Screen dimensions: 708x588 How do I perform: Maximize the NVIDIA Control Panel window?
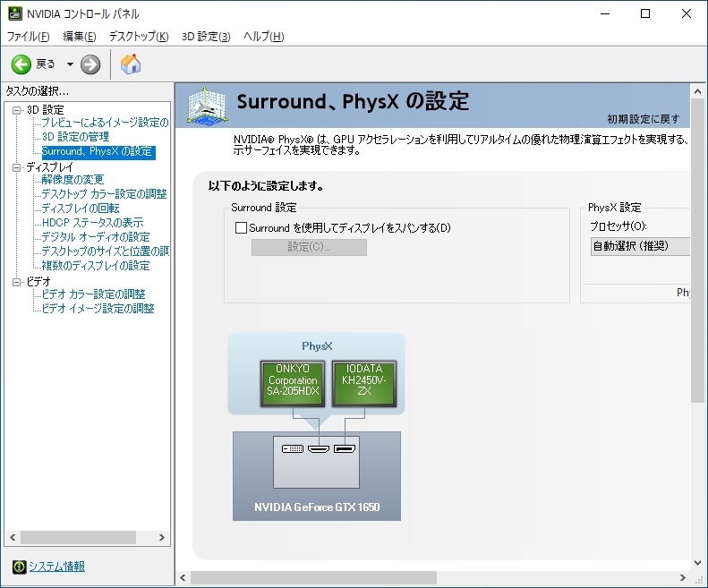645,13
